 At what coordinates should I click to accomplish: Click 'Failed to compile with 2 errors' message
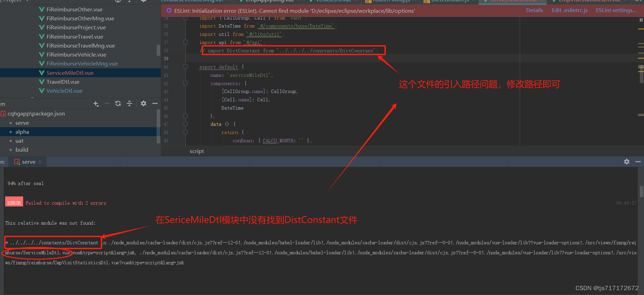[66, 203]
